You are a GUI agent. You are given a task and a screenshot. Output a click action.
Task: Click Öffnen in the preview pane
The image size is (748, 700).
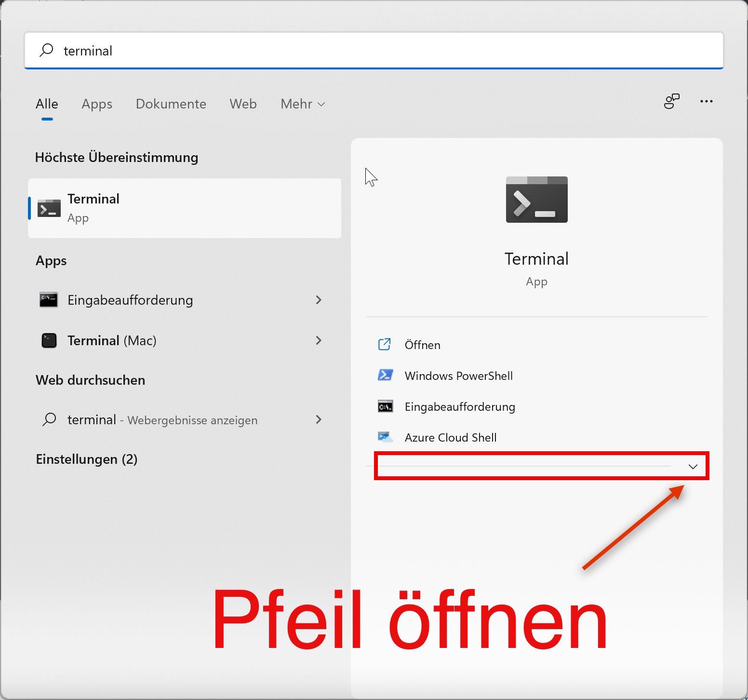click(x=423, y=345)
